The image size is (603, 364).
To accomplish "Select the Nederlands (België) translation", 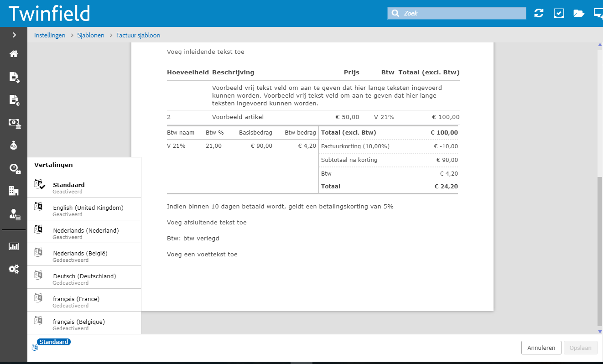I will 80,254.
